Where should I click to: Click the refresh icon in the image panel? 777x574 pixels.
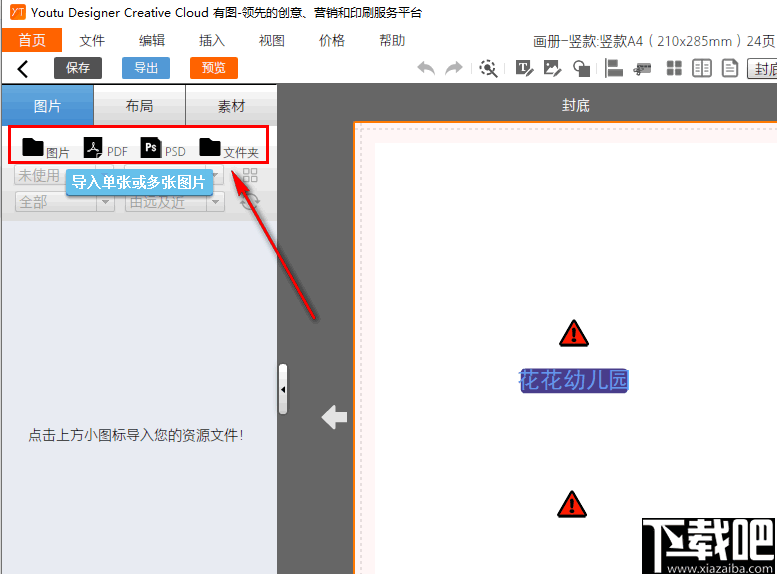pyautogui.click(x=250, y=202)
